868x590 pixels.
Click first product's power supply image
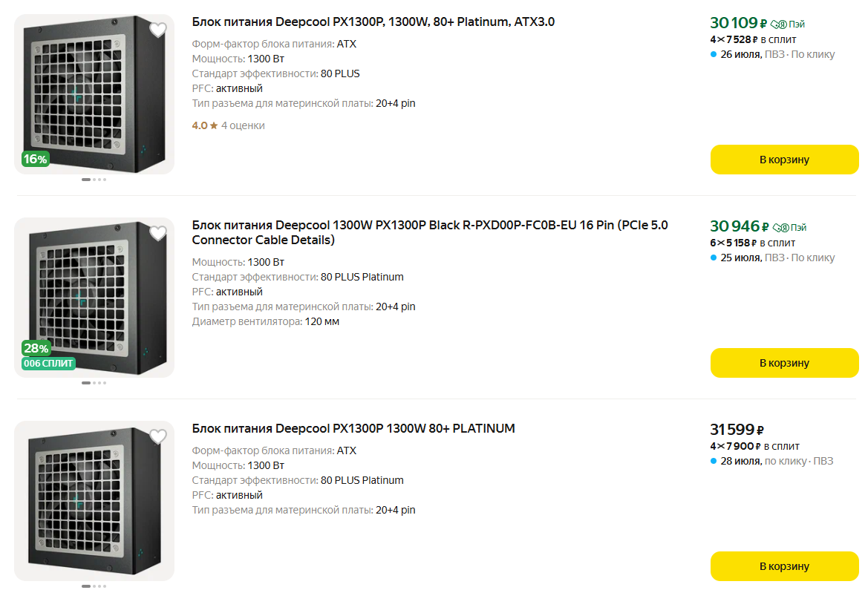click(x=94, y=93)
